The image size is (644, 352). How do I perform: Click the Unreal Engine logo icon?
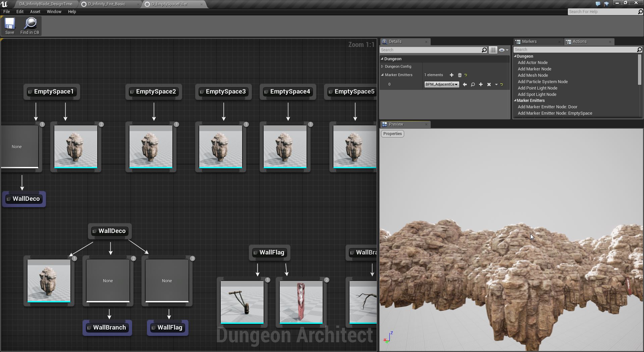[x=4, y=4]
